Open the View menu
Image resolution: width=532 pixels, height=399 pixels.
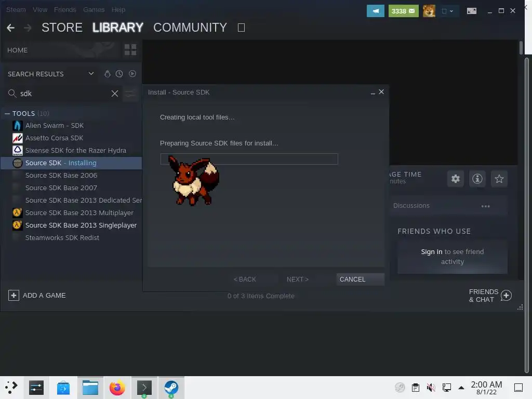40,10
